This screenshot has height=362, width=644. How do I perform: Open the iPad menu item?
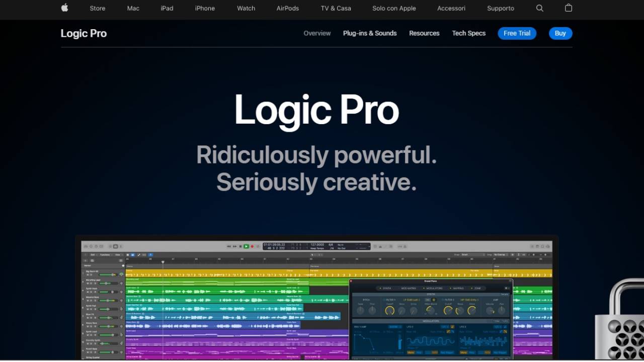(x=167, y=8)
